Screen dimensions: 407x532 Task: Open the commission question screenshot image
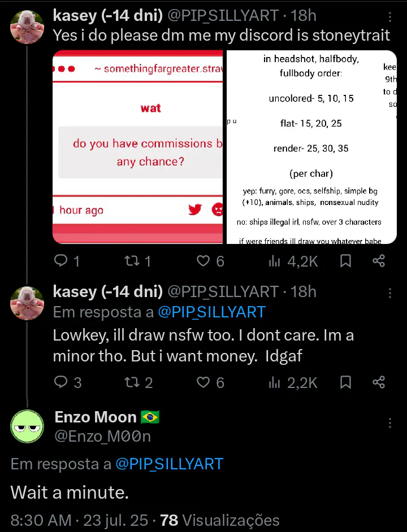(x=137, y=147)
